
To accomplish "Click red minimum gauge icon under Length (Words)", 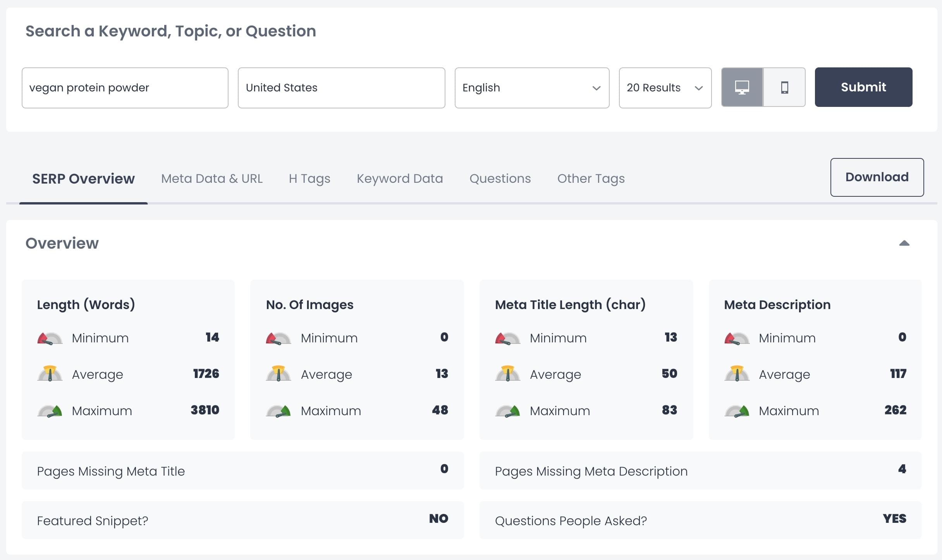I will pyautogui.click(x=50, y=338).
